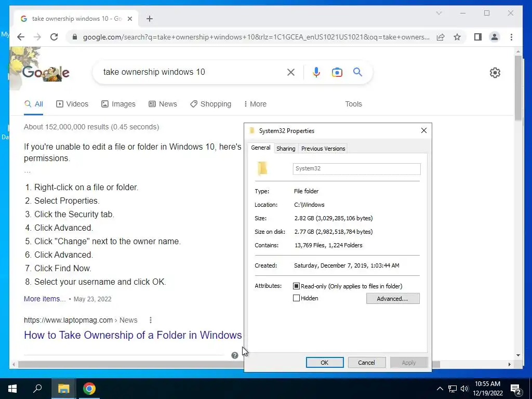Click the System32 folder name field
This screenshot has width=532, height=399.
coord(356,169)
